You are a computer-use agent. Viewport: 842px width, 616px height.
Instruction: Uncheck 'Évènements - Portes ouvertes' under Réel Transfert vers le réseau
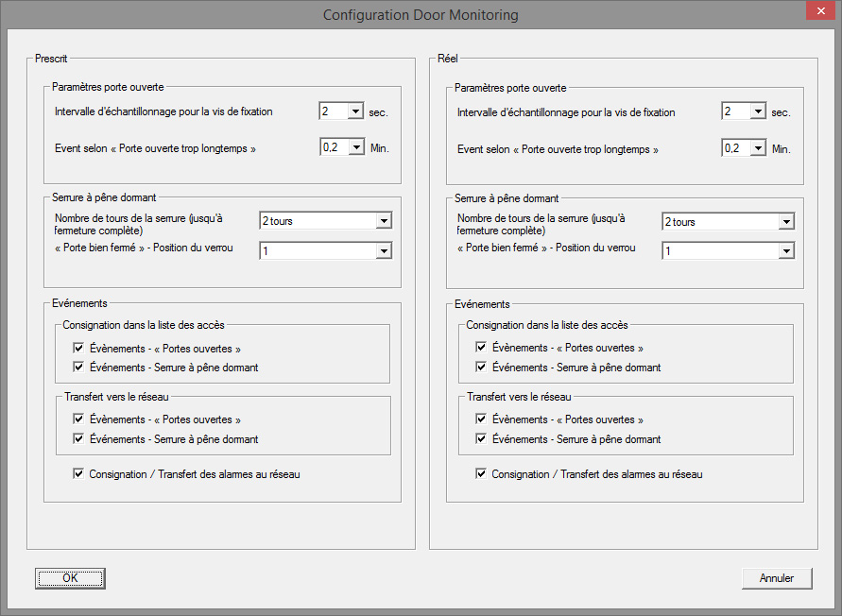(x=481, y=419)
